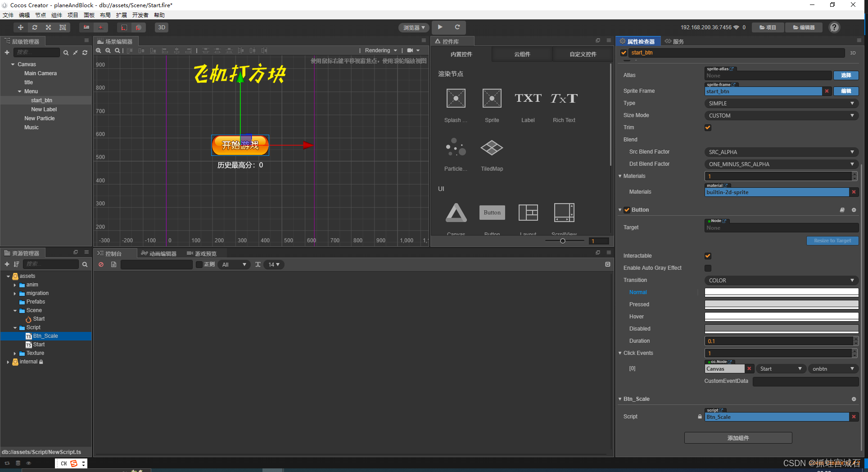Collapse the Menu node in hierarchy
The image size is (868, 472).
coord(19,91)
